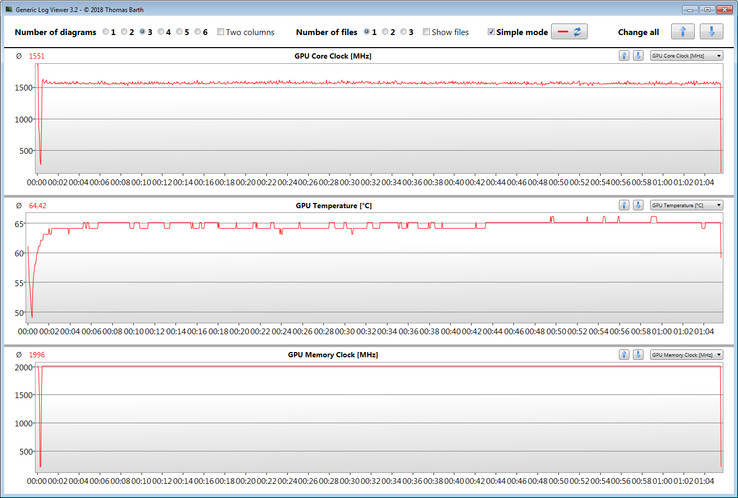The height and width of the screenshot is (498, 738).
Task: Select 3 diagrams radio button
Action: click(143, 32)
